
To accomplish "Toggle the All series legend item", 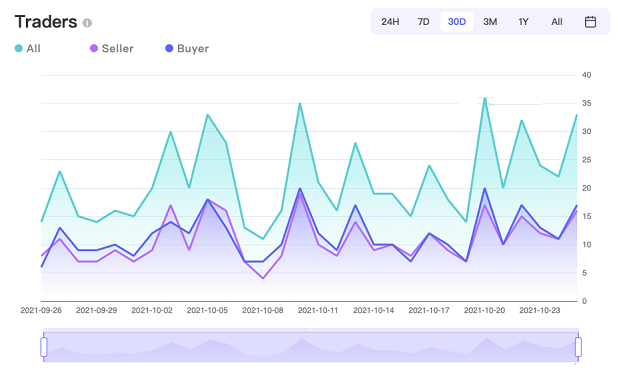I will pos(28,48).
